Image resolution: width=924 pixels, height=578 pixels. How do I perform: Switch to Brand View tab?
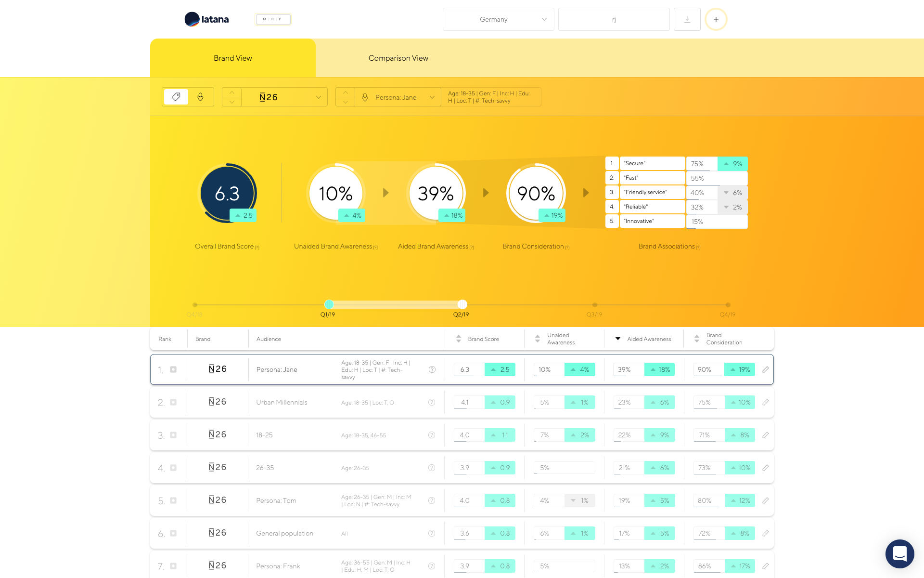(232, 58)
